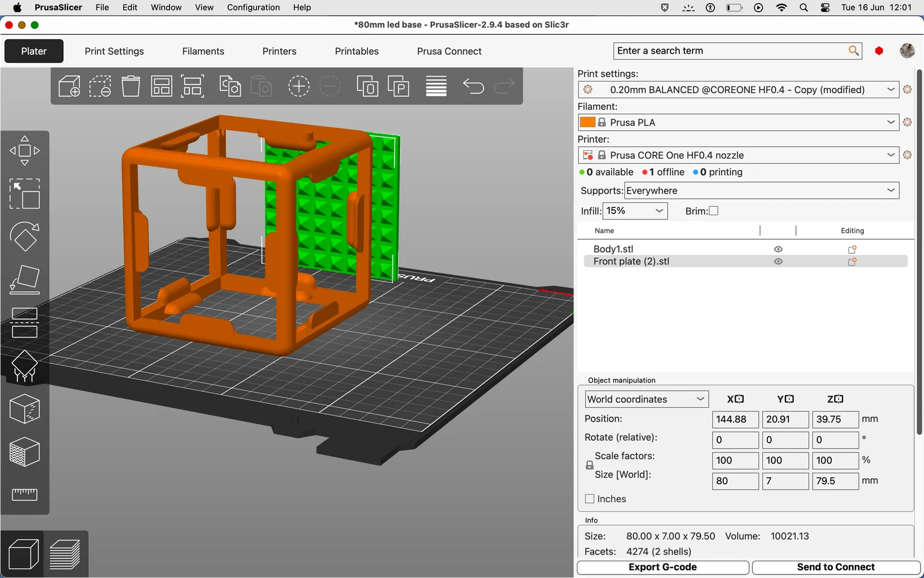Viewport: 924px width, 578px height.
Task: Open the Printables tab
Action: (357, 51)
